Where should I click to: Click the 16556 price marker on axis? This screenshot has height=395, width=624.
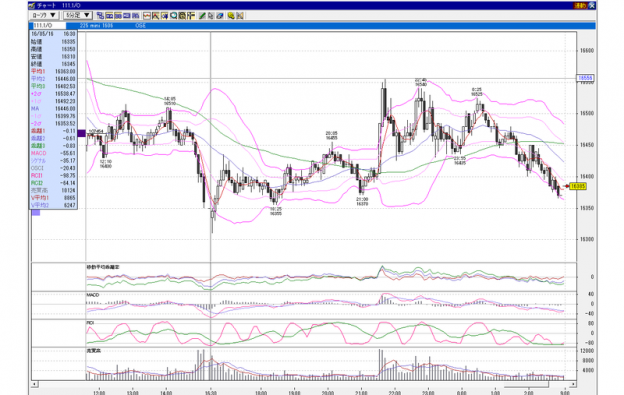(x=585, y=78)
